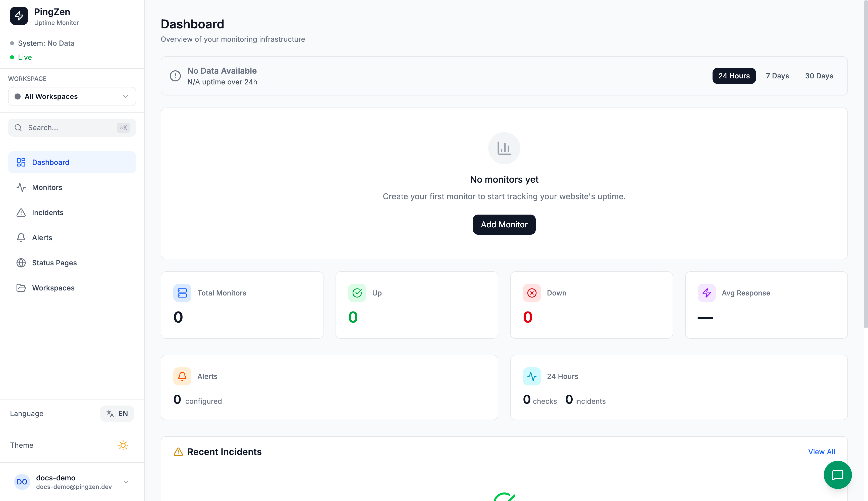This screenshot has height=501, width=868.
Task: Open Workspaces in the sidebar
Action: [x=72, y=288]
